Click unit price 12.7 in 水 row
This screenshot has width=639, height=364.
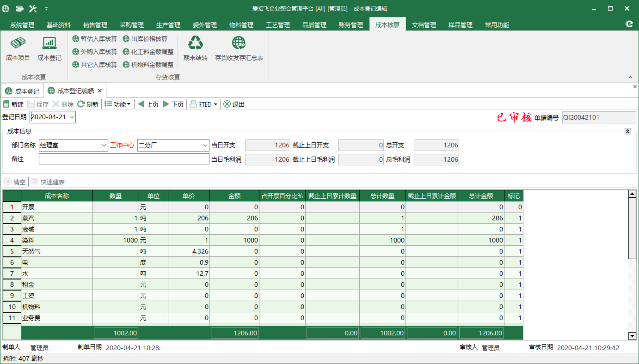point(189,273)
